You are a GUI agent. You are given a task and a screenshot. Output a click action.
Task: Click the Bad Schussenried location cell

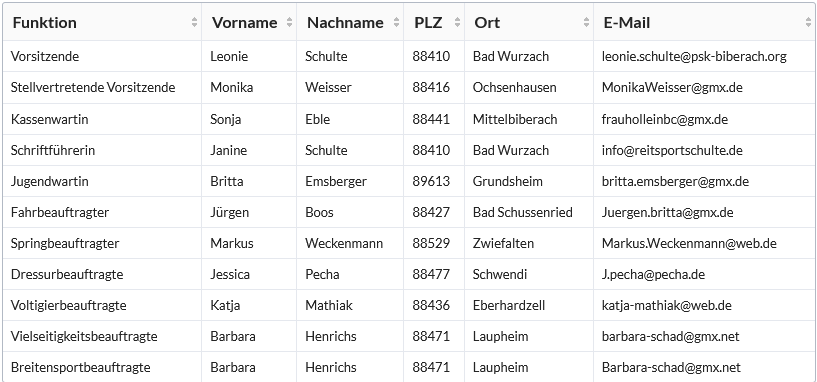529,212
